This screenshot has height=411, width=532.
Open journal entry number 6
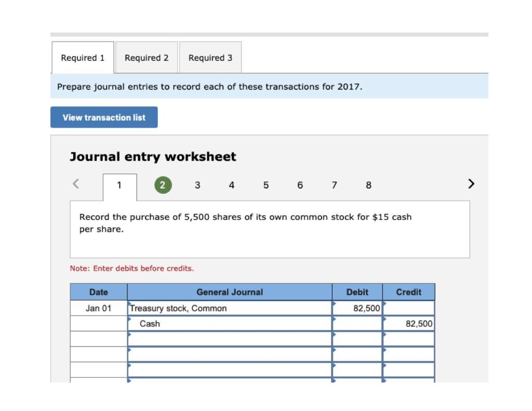point(300,185)
